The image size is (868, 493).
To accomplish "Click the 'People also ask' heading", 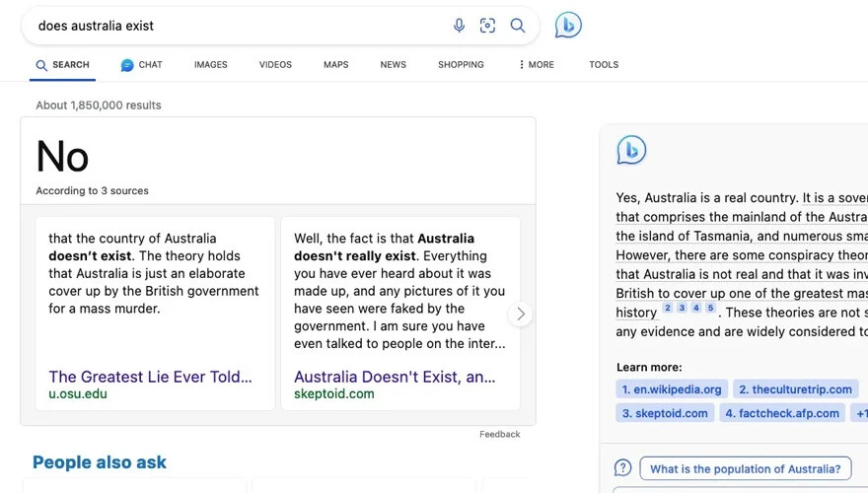I will point(100,462).
